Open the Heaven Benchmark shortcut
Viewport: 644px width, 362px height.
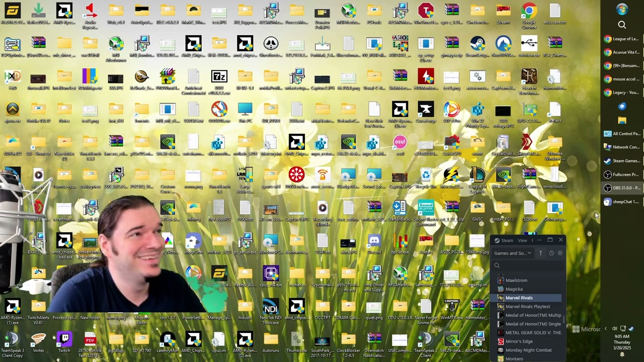529,82
